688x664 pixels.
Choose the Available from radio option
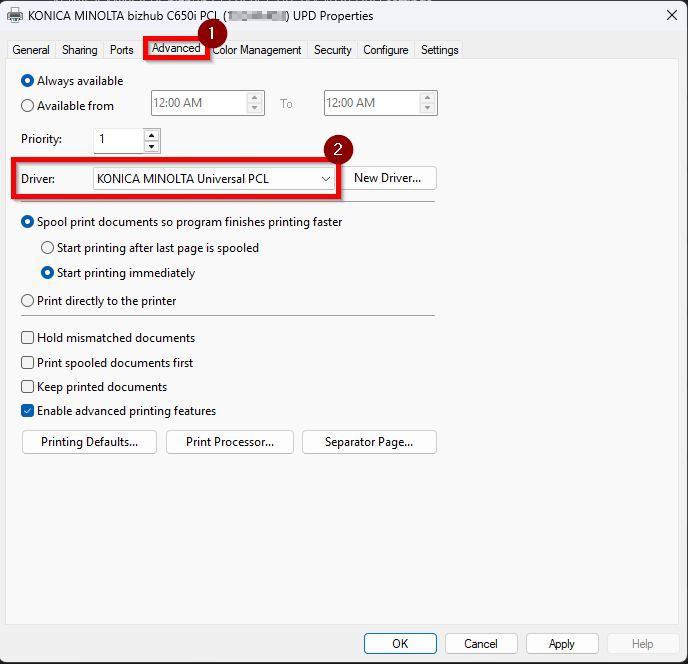tap(28, 106)
